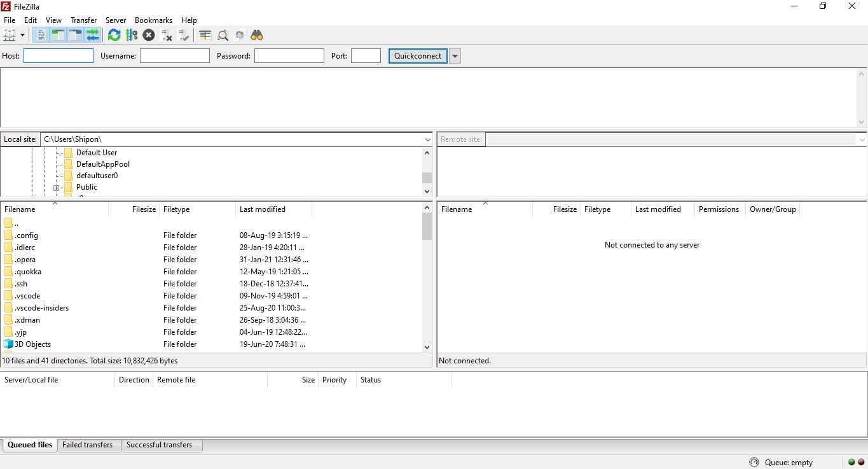Toggle directory comparison
This screenshot has height=469, width=868.
[x=223, y=35]
